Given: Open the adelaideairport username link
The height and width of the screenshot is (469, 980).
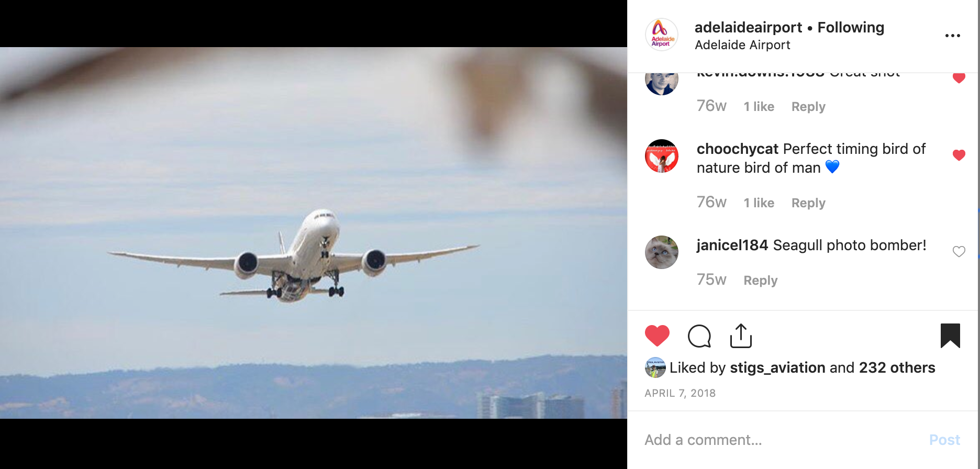Looking at the screenshot, I should tap(748, 27).
